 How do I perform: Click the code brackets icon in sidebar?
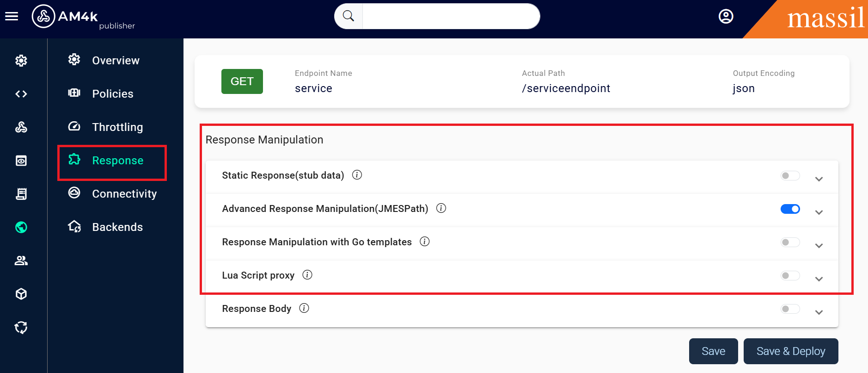tap(21, 94)
